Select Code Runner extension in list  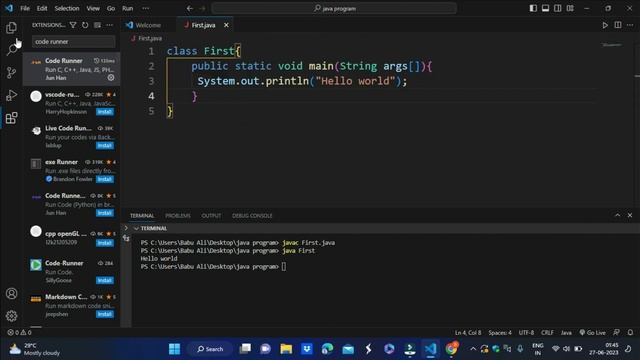(x=71, y=69)
